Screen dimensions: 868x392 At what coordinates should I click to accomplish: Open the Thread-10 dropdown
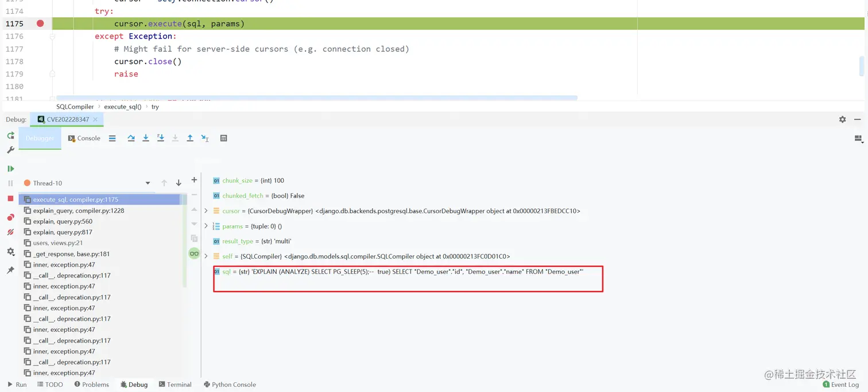click(148, 183)
